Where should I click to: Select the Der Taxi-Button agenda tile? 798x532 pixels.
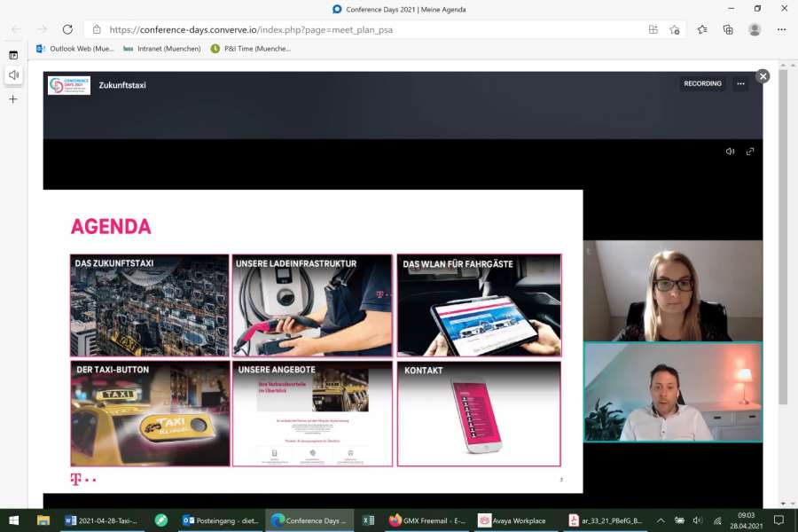tap(150, 413)
